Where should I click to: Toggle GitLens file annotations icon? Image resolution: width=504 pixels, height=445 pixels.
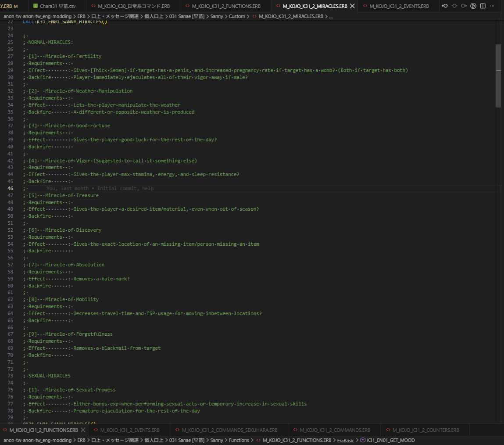pos(473,6)
